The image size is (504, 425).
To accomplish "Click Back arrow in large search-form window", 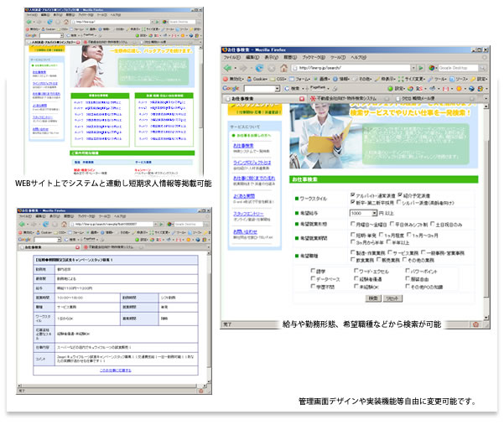I will tap(228, 68).
